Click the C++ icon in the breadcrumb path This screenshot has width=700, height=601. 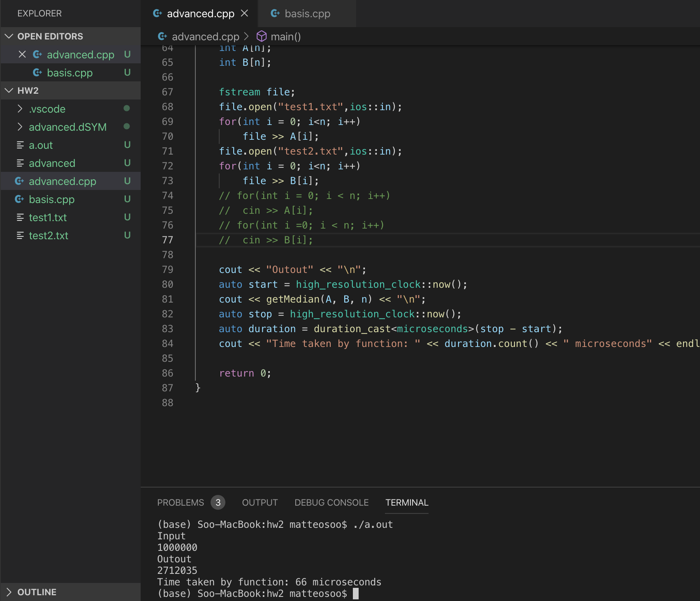pyautogui.click(x=162, y=37)
